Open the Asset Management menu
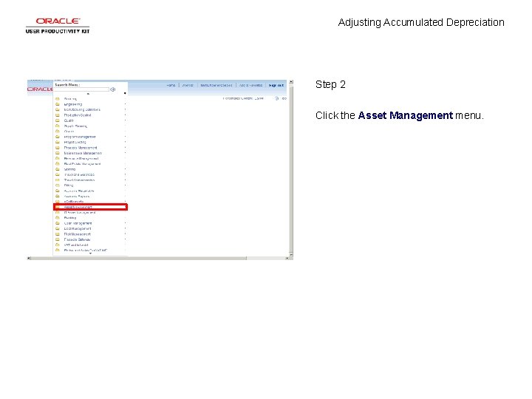The height and width of the screenshot is (399, 532). (x=90, y=207)
